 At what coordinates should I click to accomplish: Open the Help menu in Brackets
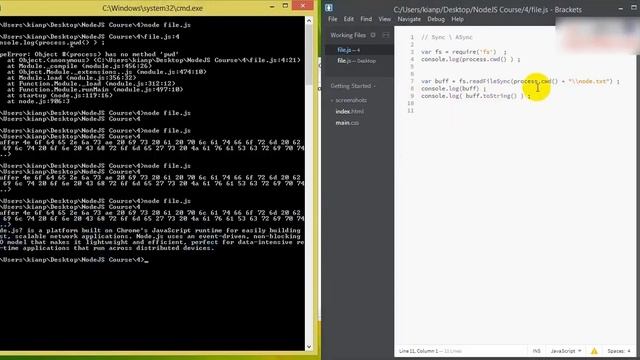[457, 19]
